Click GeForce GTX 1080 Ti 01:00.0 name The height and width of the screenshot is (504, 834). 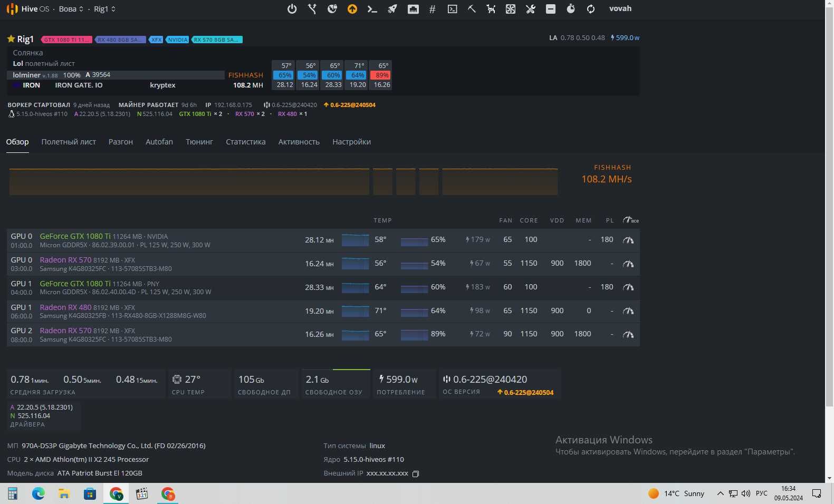pyautogui.click(x=75, y=236)
